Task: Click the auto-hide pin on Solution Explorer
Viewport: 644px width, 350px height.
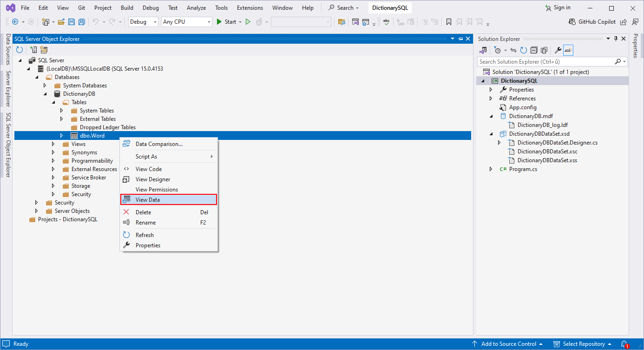Action: pos(616,39)
